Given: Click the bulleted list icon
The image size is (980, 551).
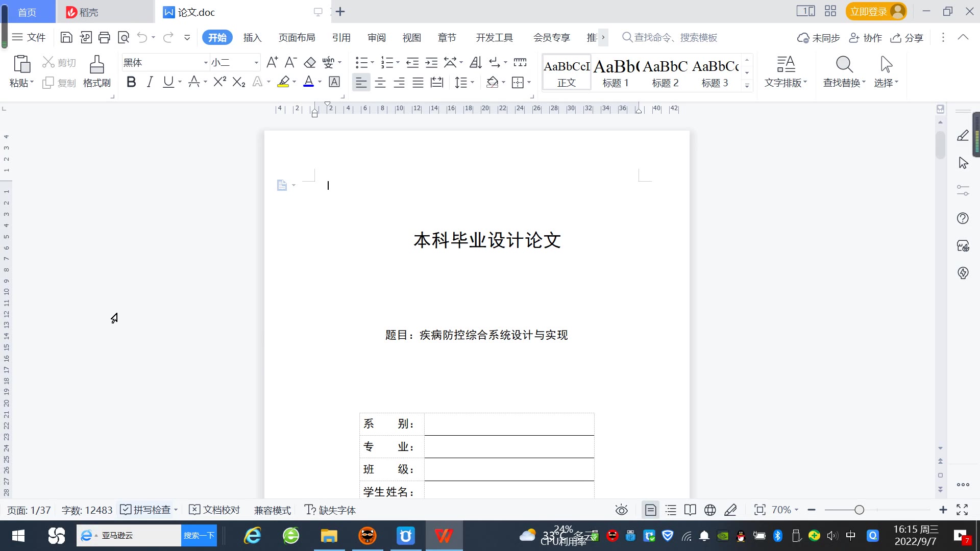Looking at the screenshot, I should 361,63.
